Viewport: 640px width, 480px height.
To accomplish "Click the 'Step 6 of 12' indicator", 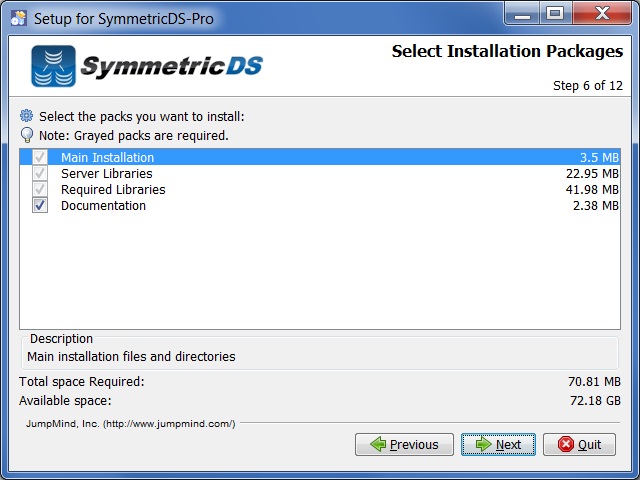I will [x=588, y=85].
